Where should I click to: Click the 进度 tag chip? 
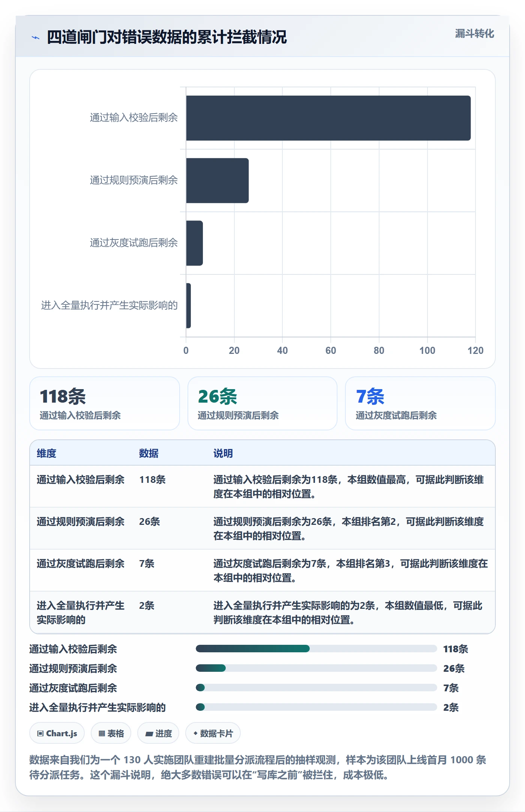(158, 733)
